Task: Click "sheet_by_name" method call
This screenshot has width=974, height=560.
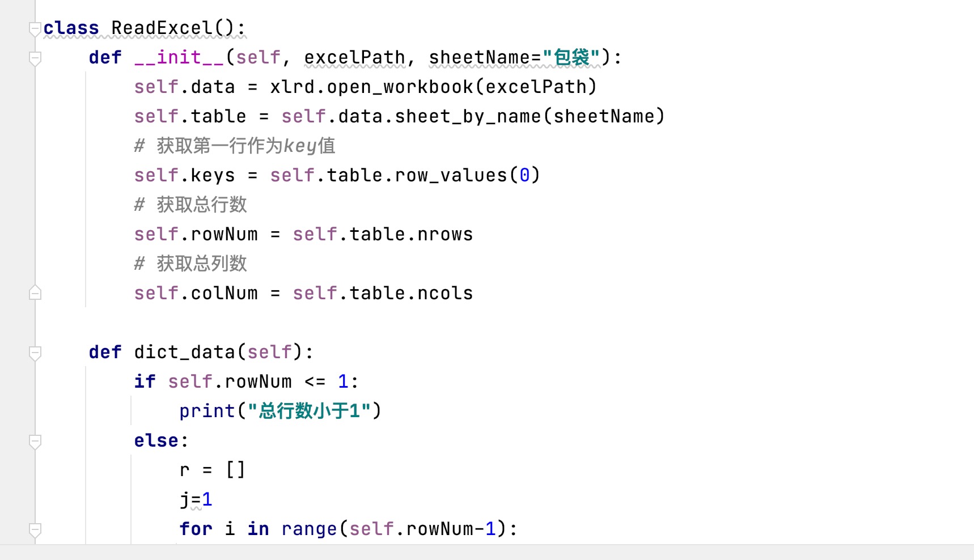Action: coord(468,116)
